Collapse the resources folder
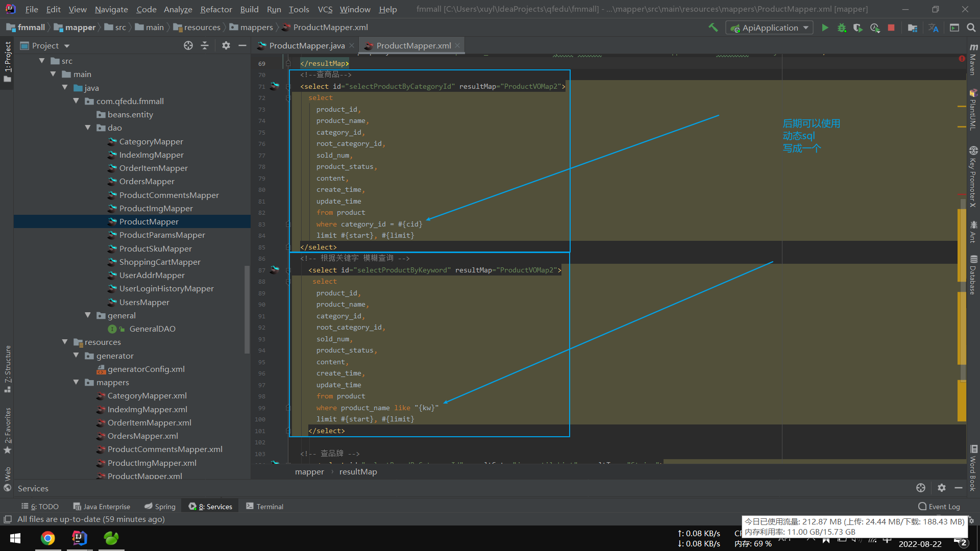The height and width of the screenshot is (551, 980). click(65, 342)
